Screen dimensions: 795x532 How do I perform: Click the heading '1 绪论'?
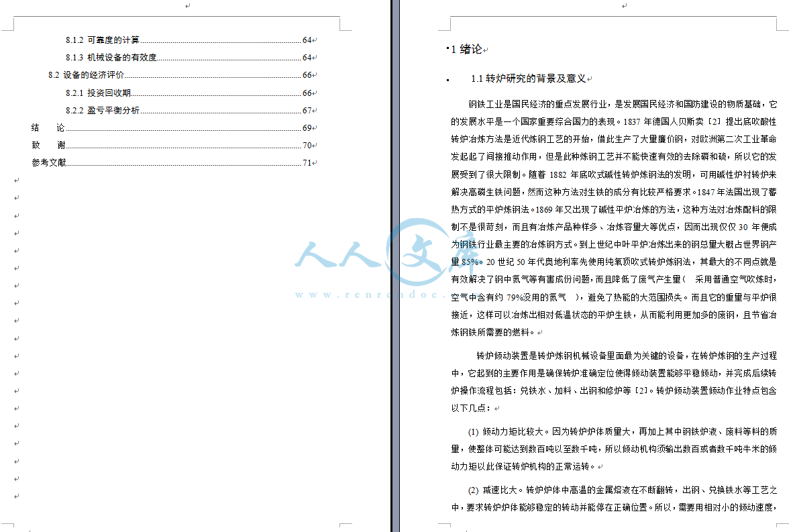[466, 49]
